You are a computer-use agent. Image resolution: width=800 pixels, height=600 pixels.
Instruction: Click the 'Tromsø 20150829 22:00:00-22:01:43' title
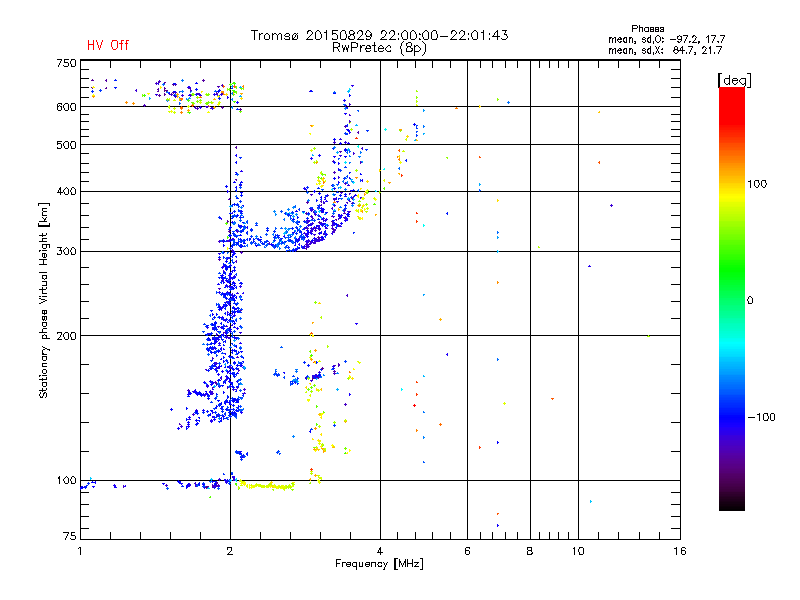pyautogui.click(x=379, y=35)
